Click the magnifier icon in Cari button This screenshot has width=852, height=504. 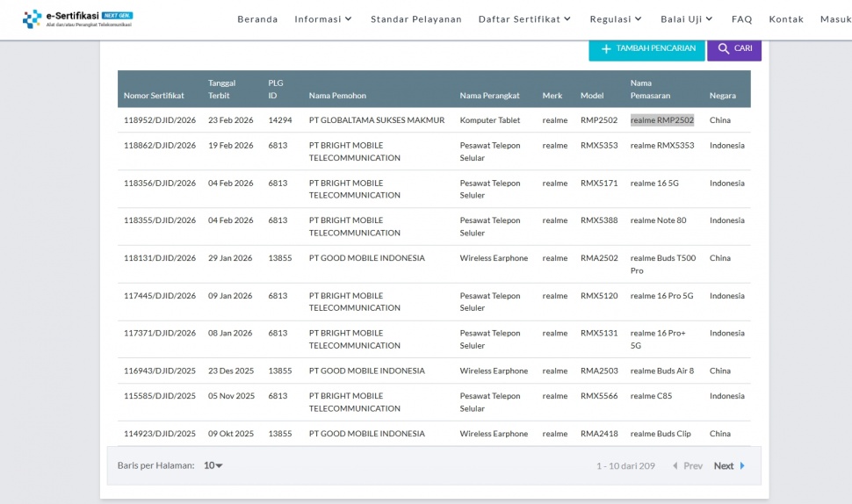click(724, 49)
